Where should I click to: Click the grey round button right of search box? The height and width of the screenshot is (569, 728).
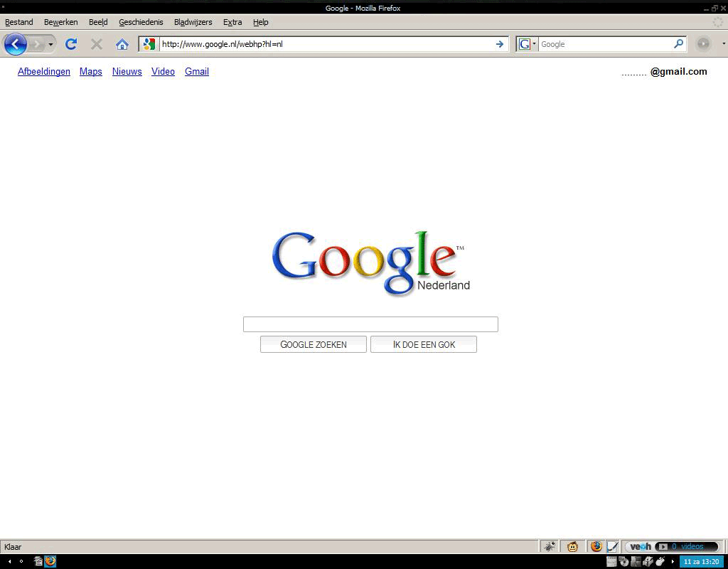click(703, 44)
